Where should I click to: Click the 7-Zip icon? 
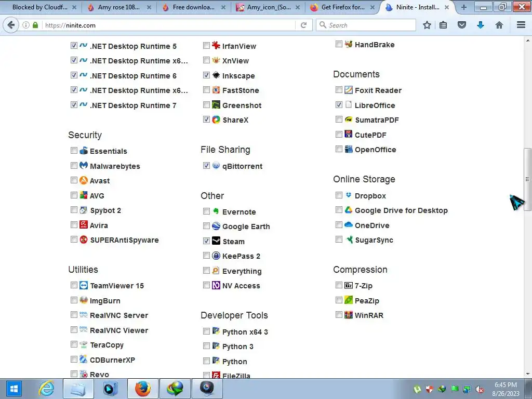(349, 285)
